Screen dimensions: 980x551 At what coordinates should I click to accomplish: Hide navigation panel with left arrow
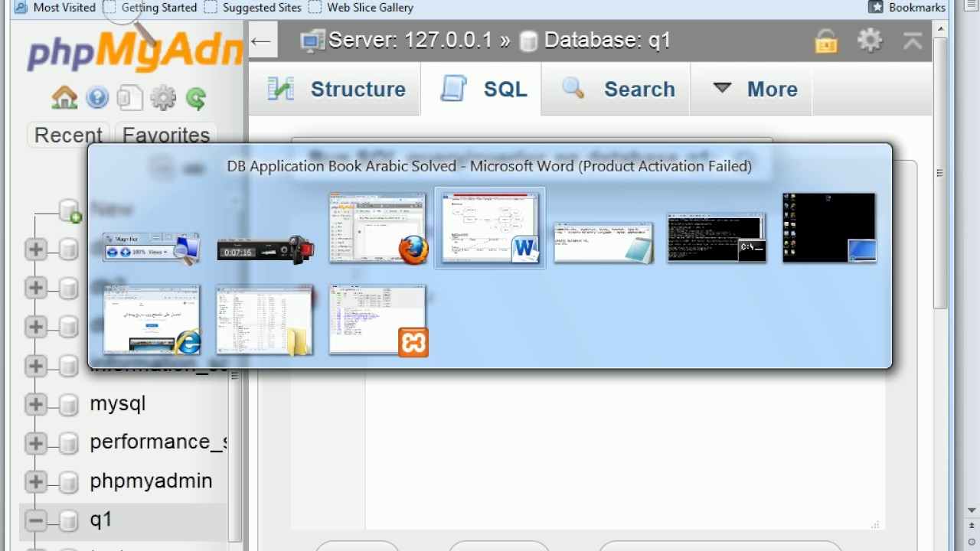pyautogui.click(x=261, y=41)
